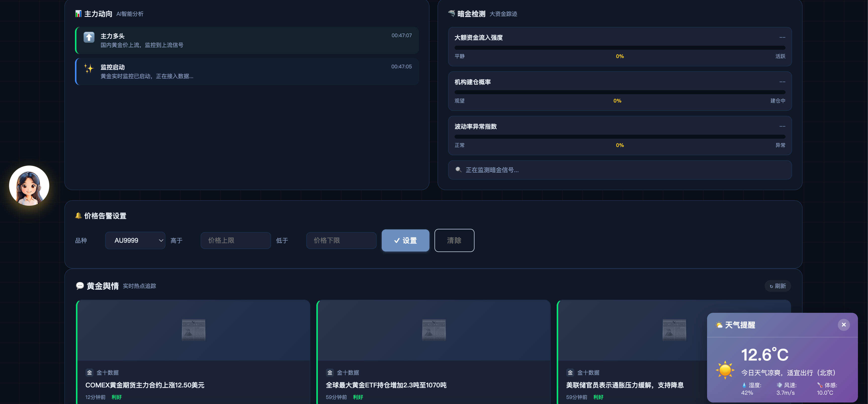Click the speech bubble icon beside 黄金舆情

click(x=80, y=286)
